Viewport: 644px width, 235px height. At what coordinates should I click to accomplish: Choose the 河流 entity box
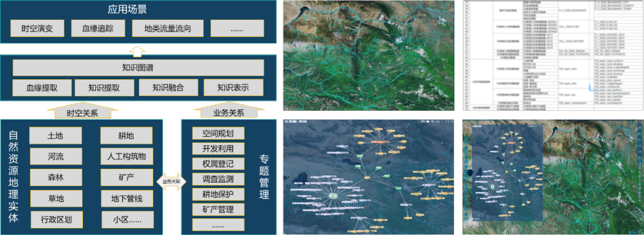(x=55, y=156)
